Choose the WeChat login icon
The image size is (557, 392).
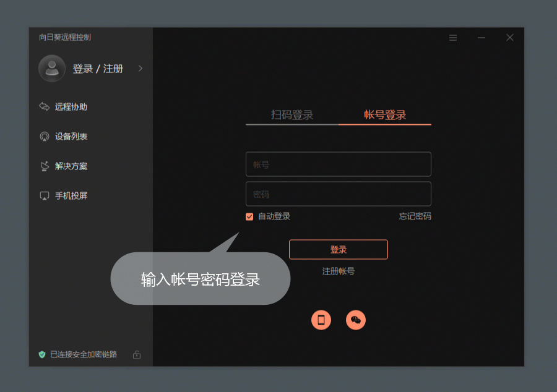(x=356, y=320)
